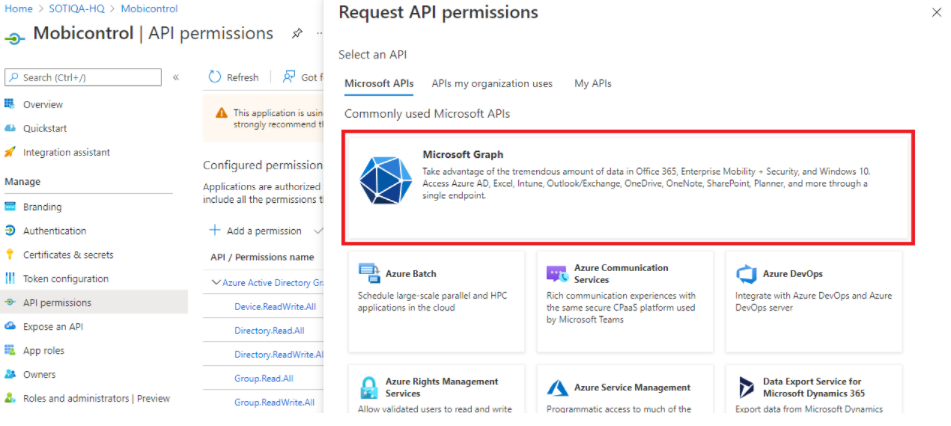Viewport: 951px width, 426px height.
Task: Refresh the API permissions list
Action: (233, 77)
